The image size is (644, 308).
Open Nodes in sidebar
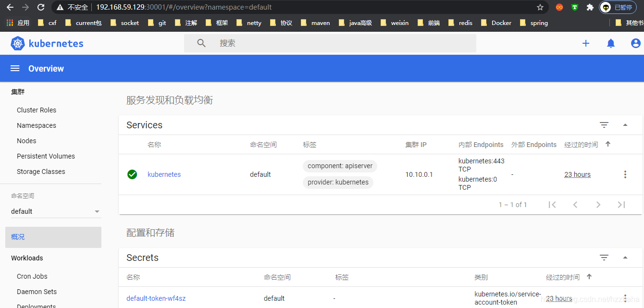click(x=26, y=141)
